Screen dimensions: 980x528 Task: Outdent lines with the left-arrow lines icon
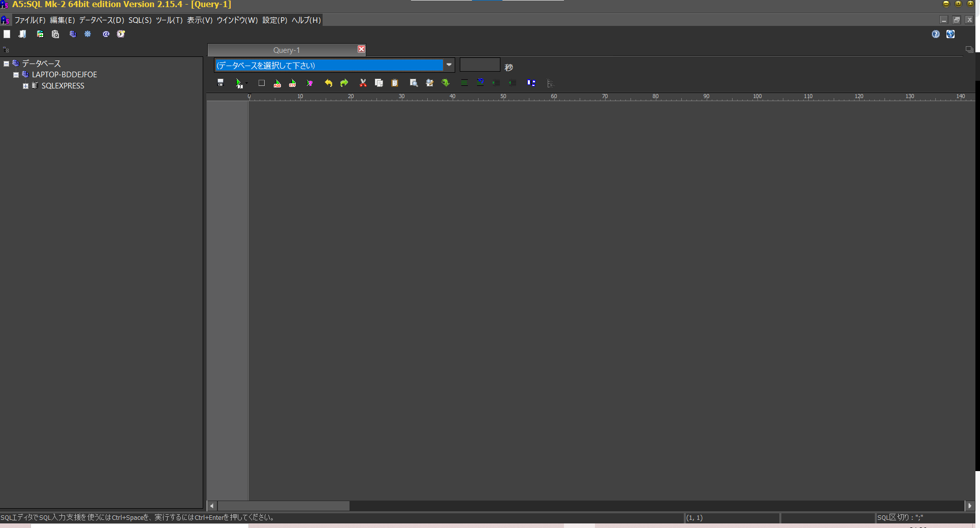(512, 83)
